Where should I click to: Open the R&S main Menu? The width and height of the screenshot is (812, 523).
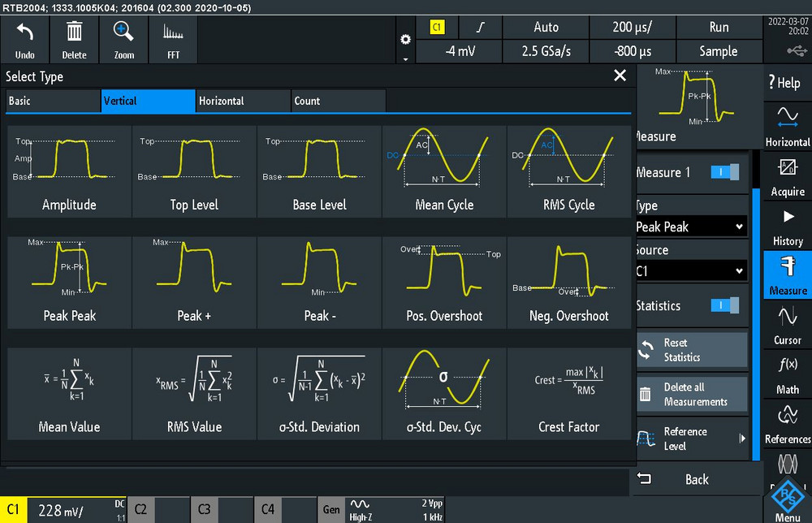(x=788, y=500)
